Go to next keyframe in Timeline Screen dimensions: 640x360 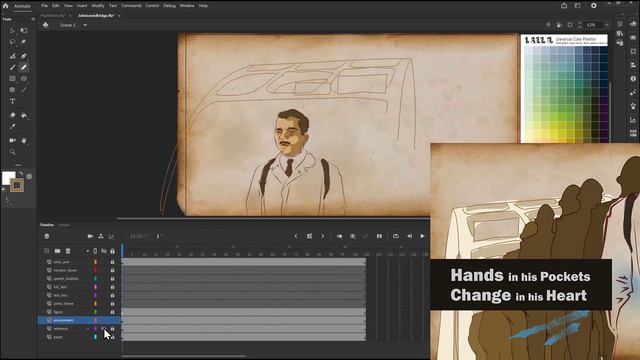click(322, 236)
